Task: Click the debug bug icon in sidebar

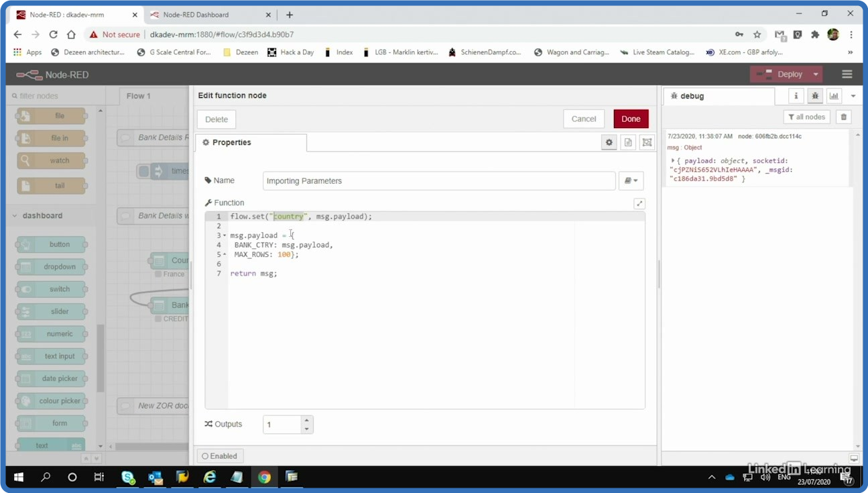Action: [815, 96]
